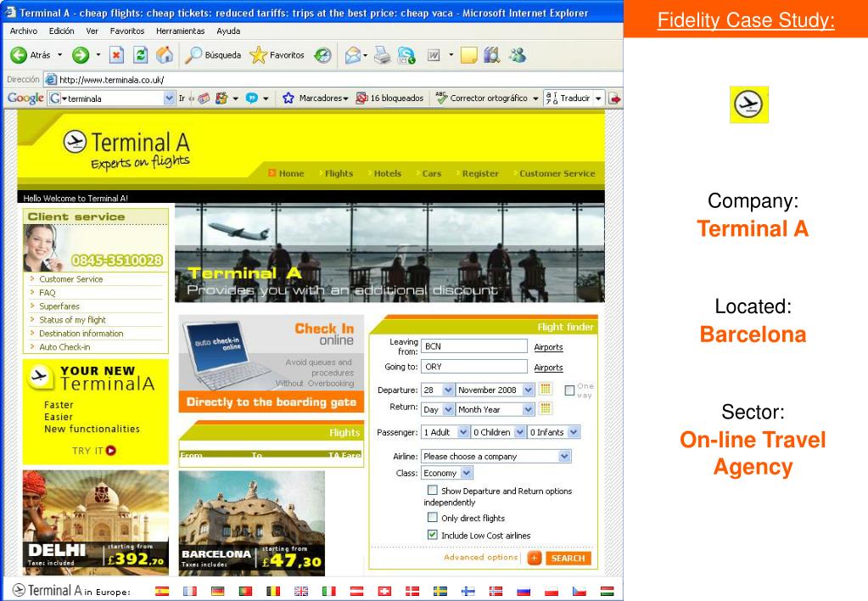Open Favoritos star button
This screenshot has height=601, width=868.
tap(277, 55)
